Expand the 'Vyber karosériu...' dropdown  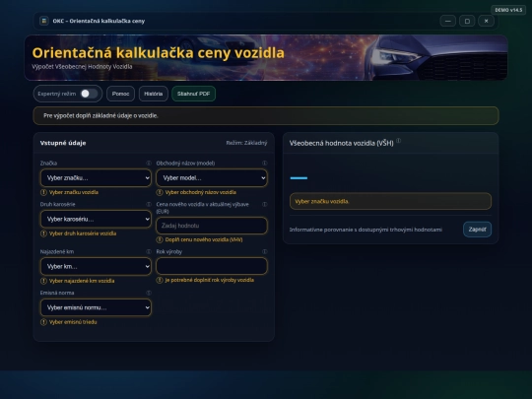[x=96, y=219]
